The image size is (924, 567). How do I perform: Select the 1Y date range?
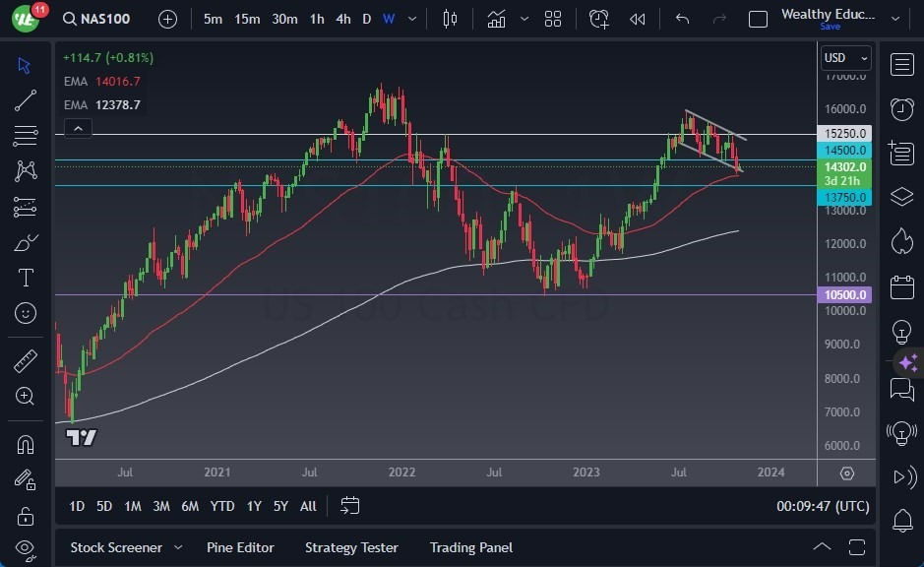point(253,506)
